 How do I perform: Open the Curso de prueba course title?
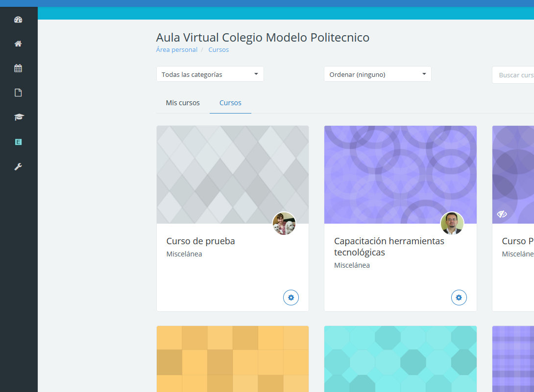[x=200, y=241]
